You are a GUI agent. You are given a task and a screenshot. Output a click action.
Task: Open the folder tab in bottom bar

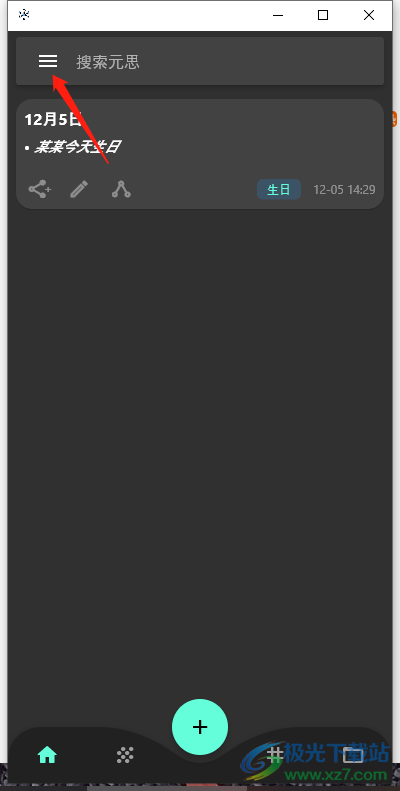click(x=353, y=755)
